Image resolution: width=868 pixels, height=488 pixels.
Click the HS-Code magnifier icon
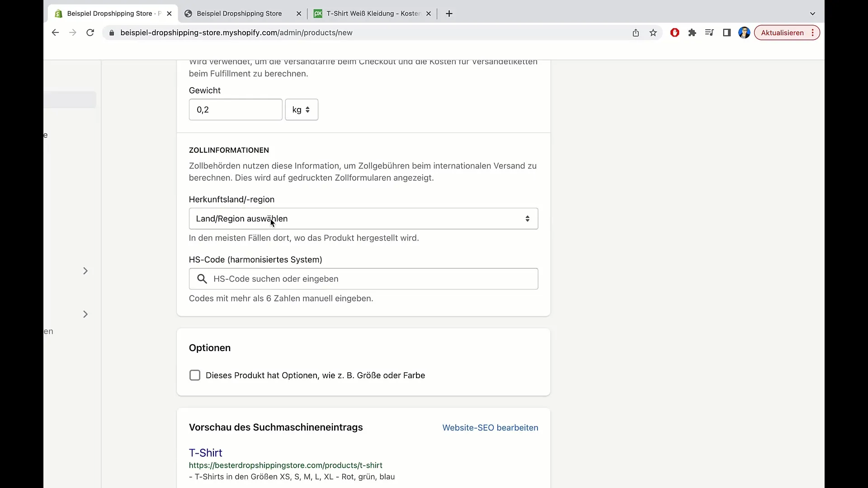pos(202,279)
